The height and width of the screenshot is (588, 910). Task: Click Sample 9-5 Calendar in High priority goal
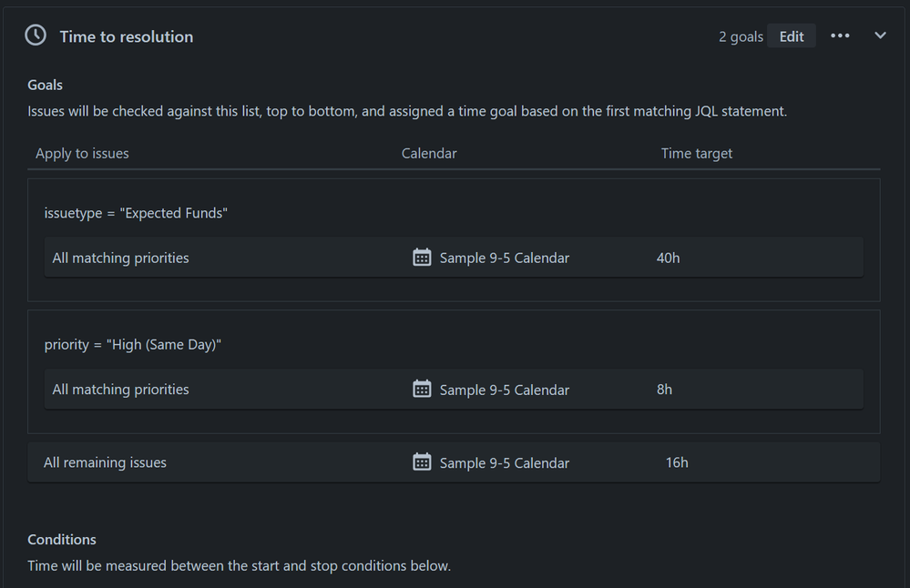pyautogui.click(x=505, y=390)
